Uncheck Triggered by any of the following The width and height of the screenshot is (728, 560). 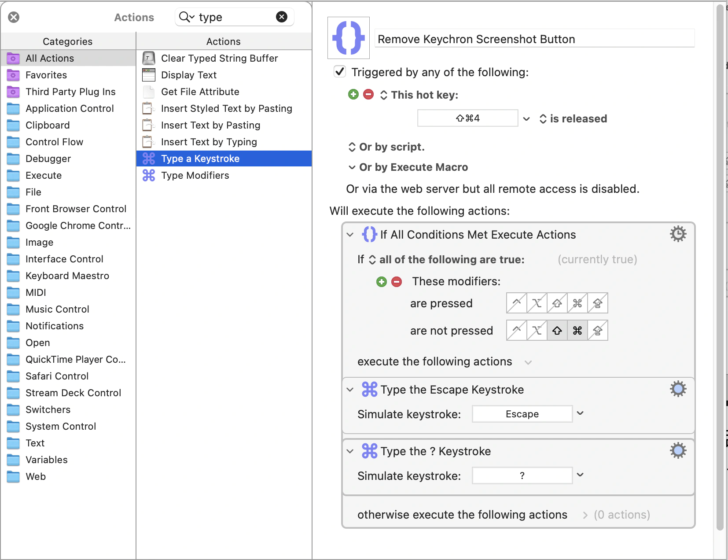point(340,72)
